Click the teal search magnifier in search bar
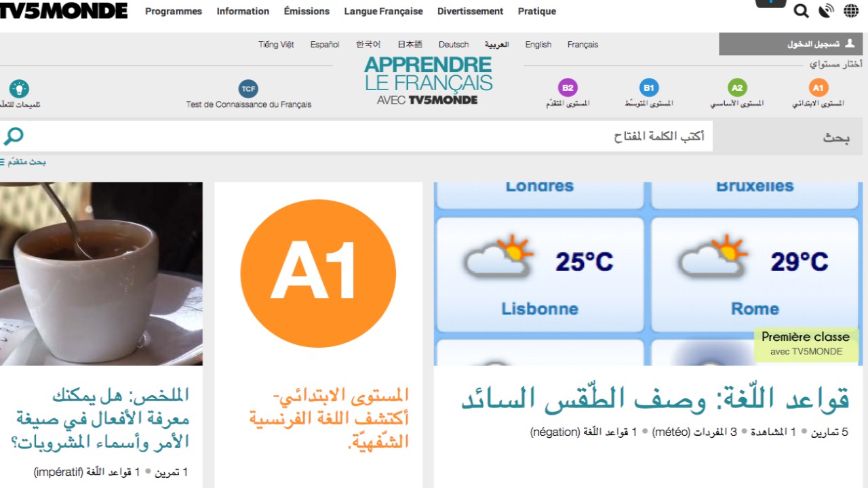 14,136
